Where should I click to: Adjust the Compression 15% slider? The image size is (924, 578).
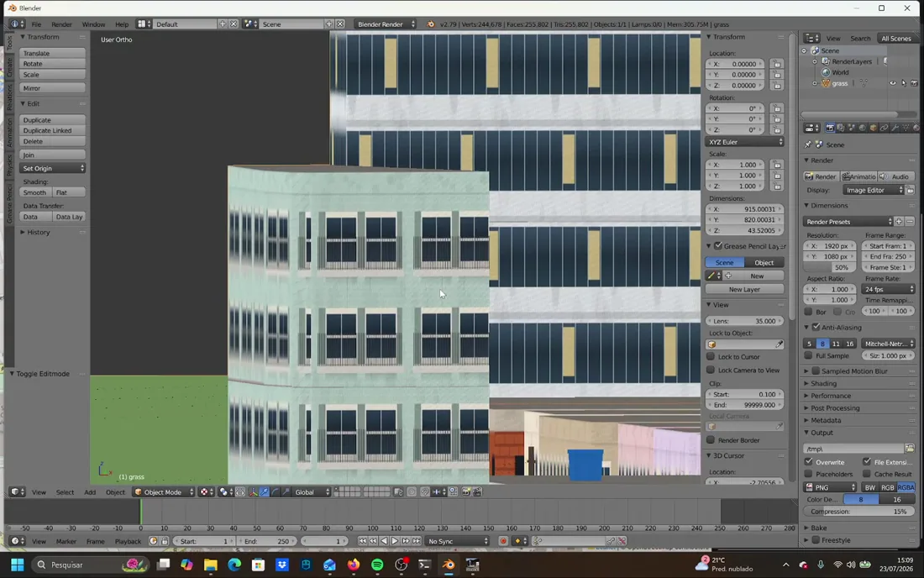[858, 512]
